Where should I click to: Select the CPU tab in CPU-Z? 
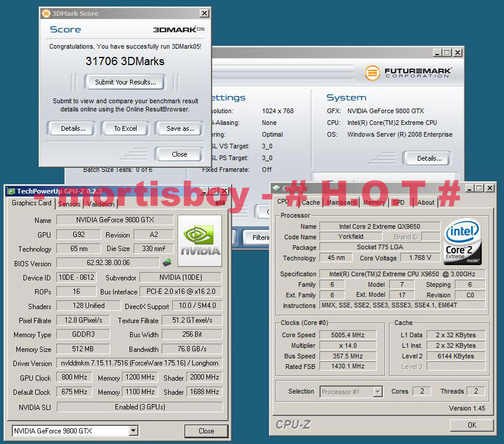tap(283, 201)
